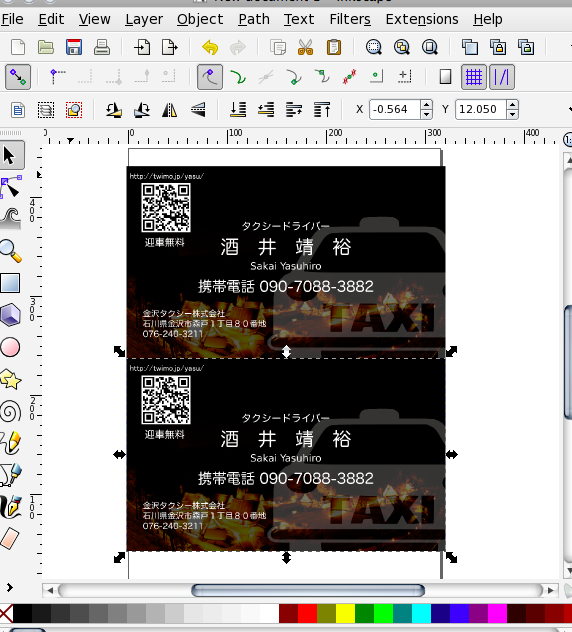The height and width of the screenshot is (632, 572).
Task: Zoom to fit drawing icon
Action: pos(401,47)
